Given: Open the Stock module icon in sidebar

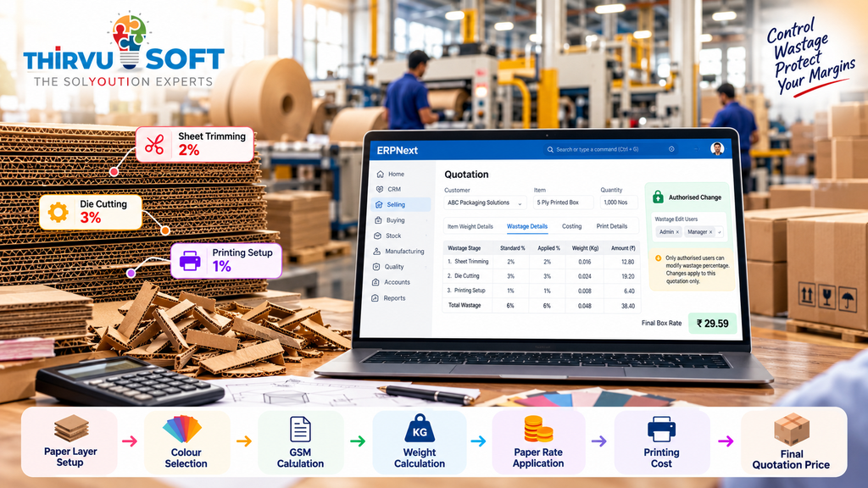Looking at the screenshot, I should 378,236.
